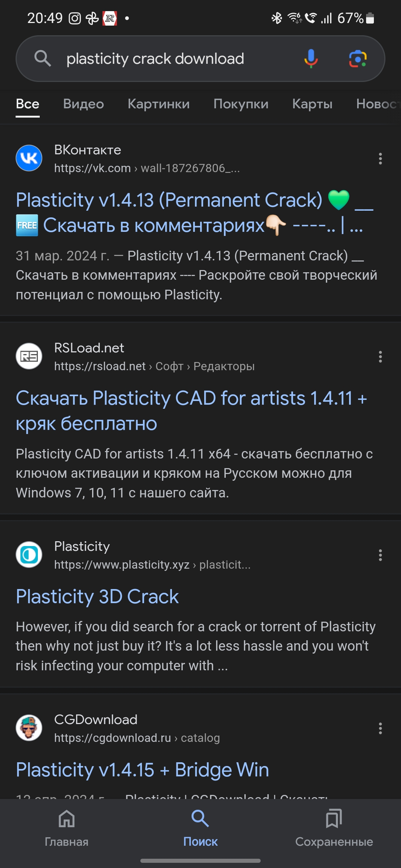Tap the magnifier icon in search bar

[43, 59]
